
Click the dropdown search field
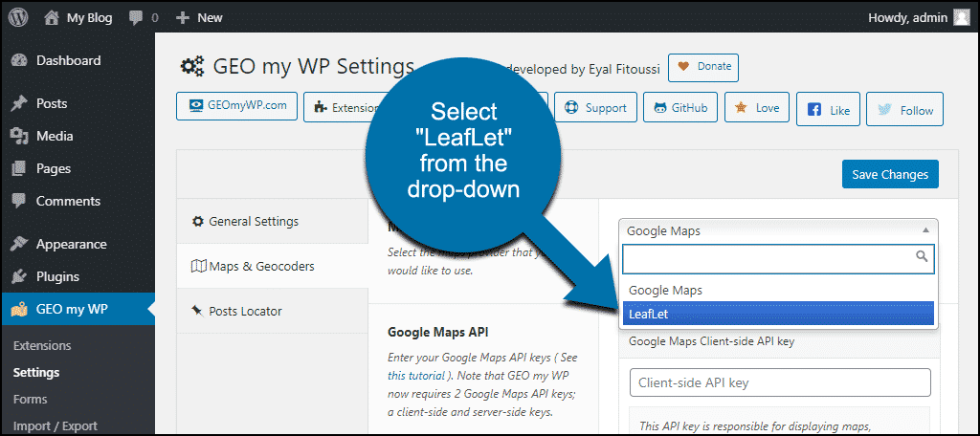tap(778, 258)
